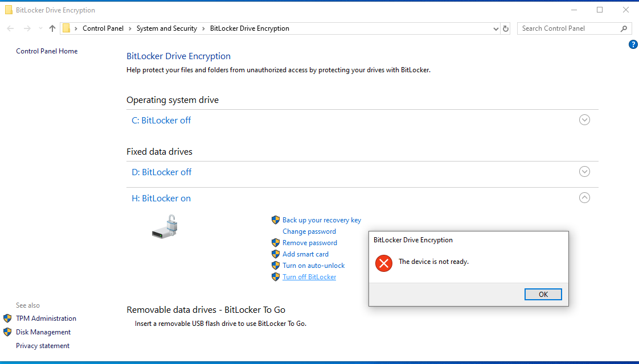Open the Privacy statement link

point(43,346)
